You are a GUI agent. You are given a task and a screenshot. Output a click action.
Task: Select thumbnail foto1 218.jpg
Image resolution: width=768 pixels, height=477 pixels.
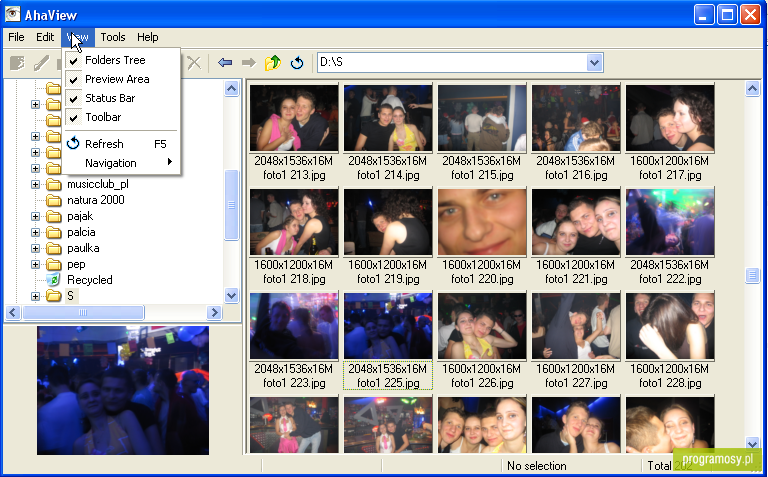tap(294, 222)
